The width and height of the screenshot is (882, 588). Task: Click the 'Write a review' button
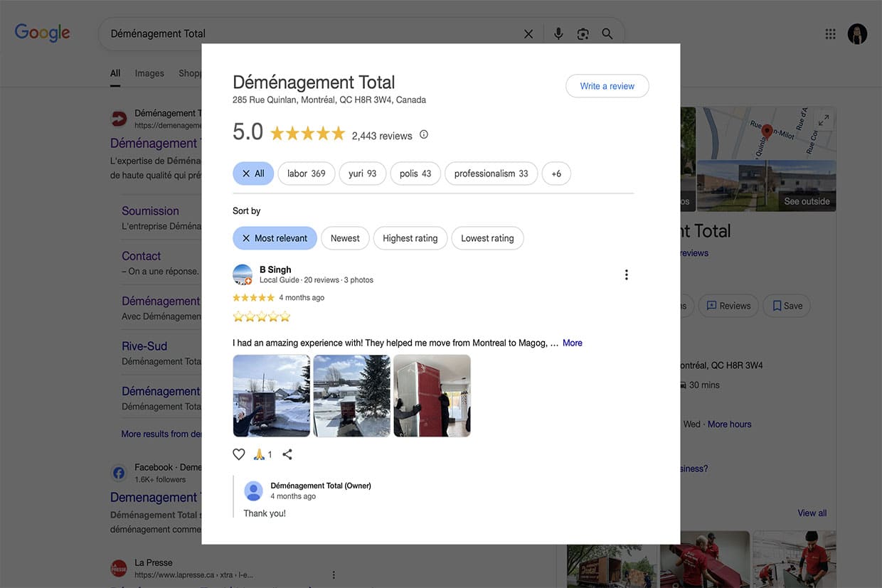click(607, 86)
